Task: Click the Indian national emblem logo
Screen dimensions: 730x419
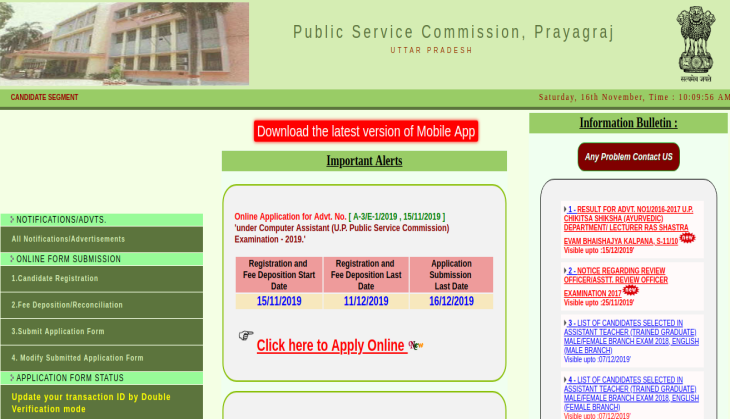Action: coord(696,44)
